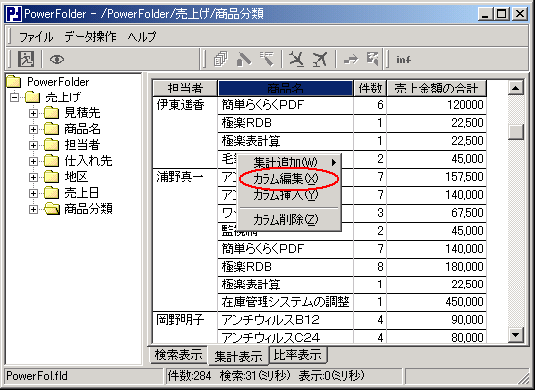Click the PowerFol.fld status bar entry
Viewport: 535px width, 390px height.
pyautogui.click(x=37, y=376)
